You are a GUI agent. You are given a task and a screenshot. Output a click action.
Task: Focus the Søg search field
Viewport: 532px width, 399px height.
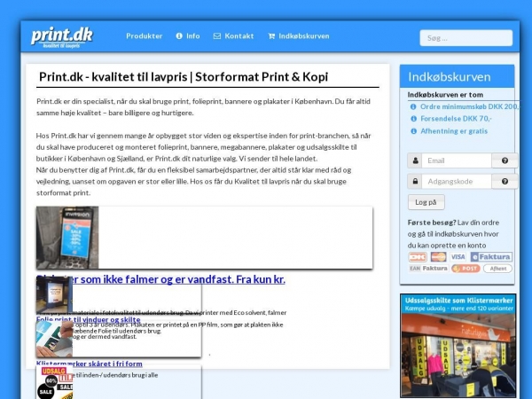point(465,38)
